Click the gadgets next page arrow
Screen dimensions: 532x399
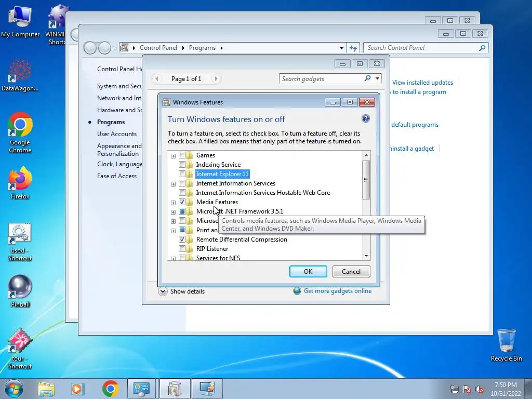pyautogui.click(x=216, y=79)
